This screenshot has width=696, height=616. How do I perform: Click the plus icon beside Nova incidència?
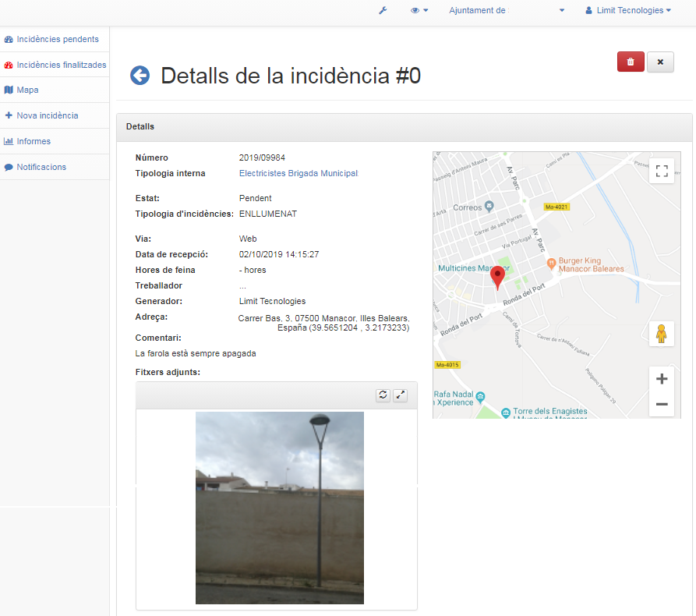tap(9, 115)
